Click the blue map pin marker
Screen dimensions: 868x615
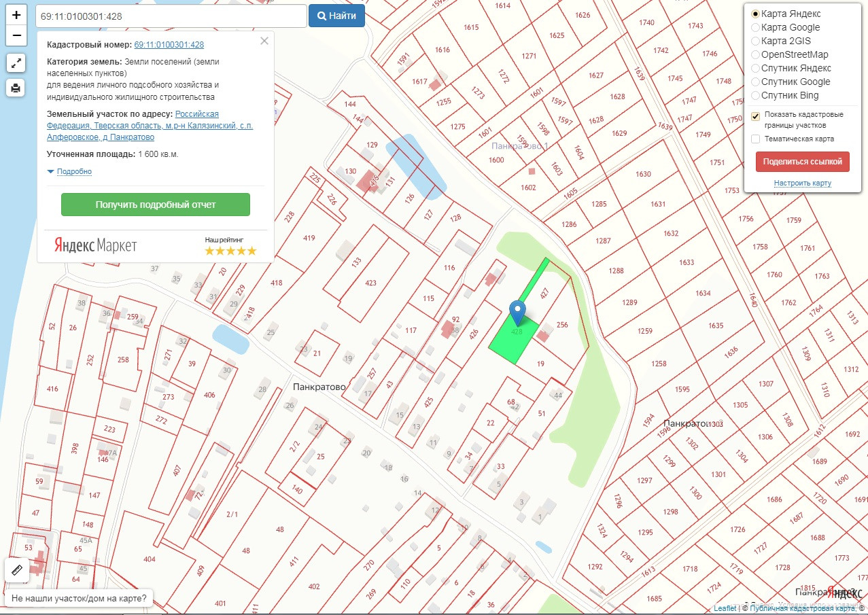click(518, 313)
